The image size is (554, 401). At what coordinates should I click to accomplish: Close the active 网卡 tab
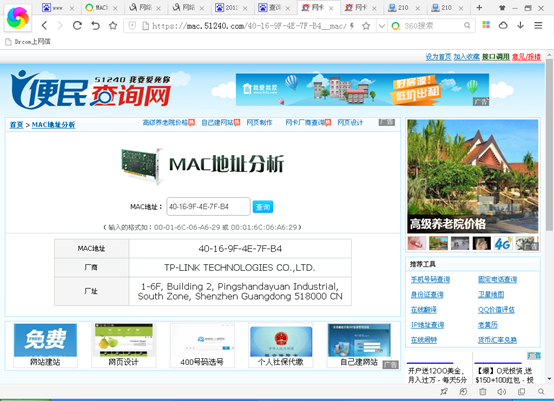pos(331,8)
